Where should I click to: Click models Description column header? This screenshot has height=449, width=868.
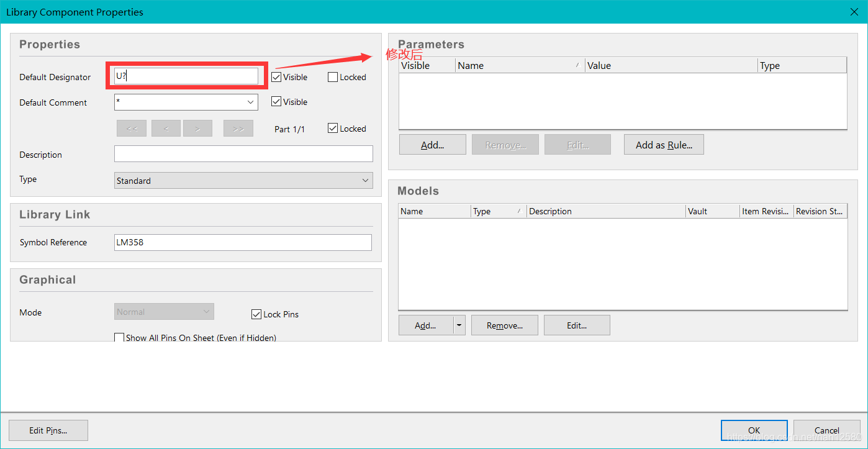click(x=606, y=211)
